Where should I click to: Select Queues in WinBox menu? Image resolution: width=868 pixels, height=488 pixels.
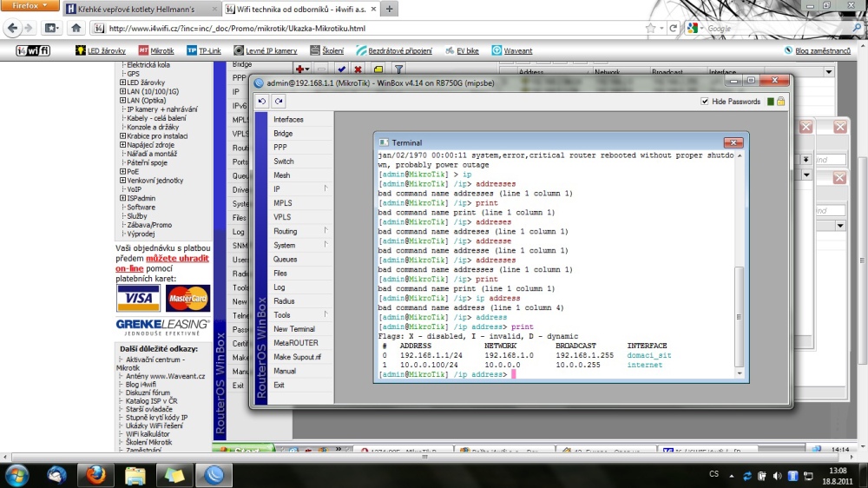pos(285,260)
